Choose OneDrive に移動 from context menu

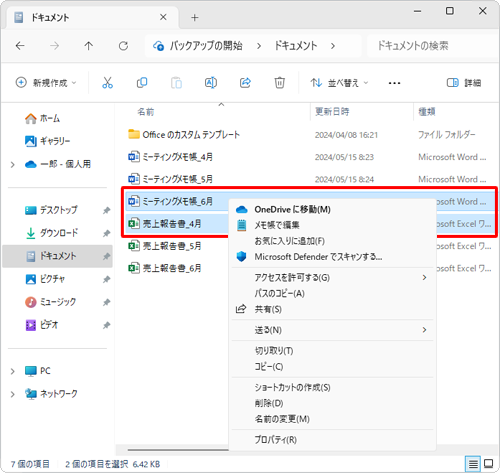tap(332, 209)
